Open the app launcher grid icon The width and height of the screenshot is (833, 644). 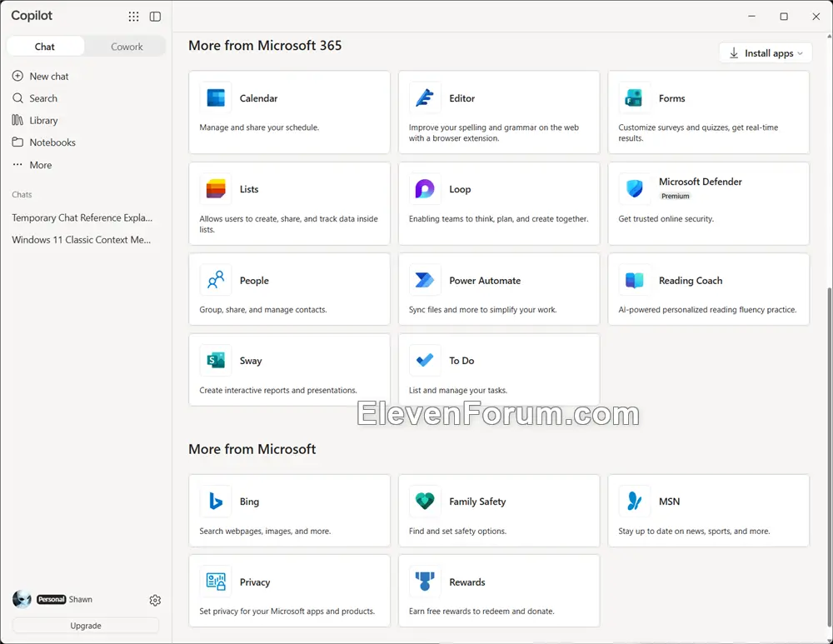[x=133, y=17]
